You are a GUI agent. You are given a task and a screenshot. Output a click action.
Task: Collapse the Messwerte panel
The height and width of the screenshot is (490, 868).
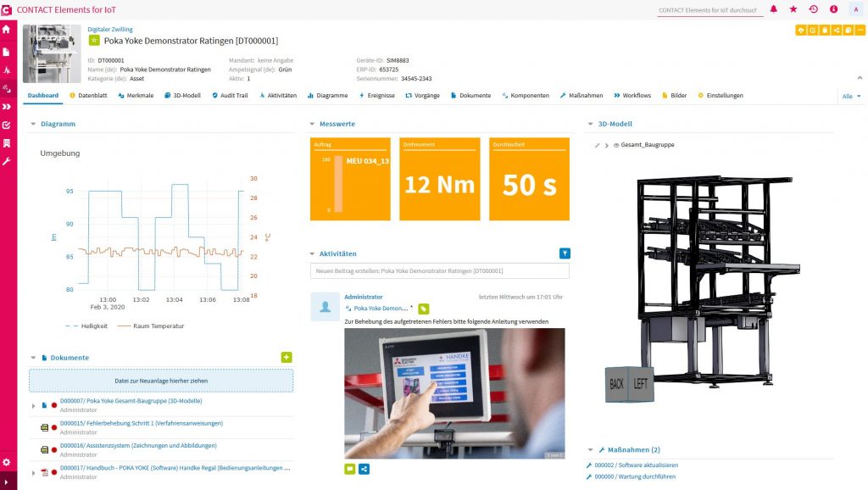(x=311, y=123)
